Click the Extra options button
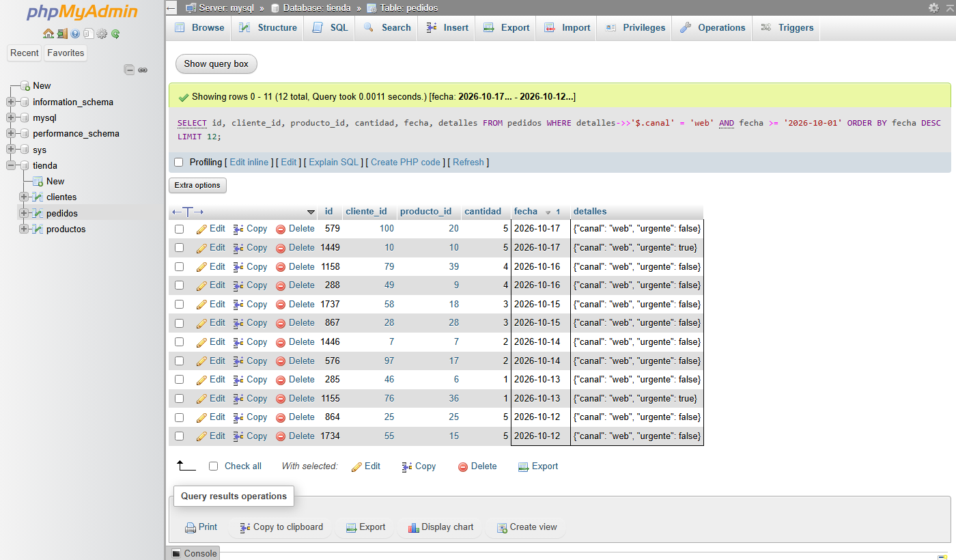The width and height of the screenshot is (956, 560). click(x=197, y=186)
